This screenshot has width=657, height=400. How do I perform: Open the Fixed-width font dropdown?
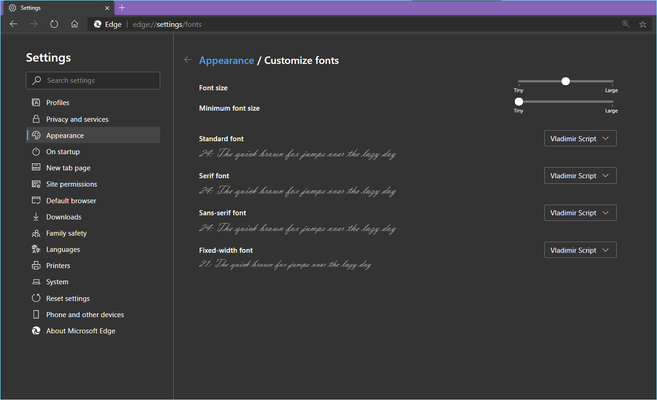[x=580, y=250]
